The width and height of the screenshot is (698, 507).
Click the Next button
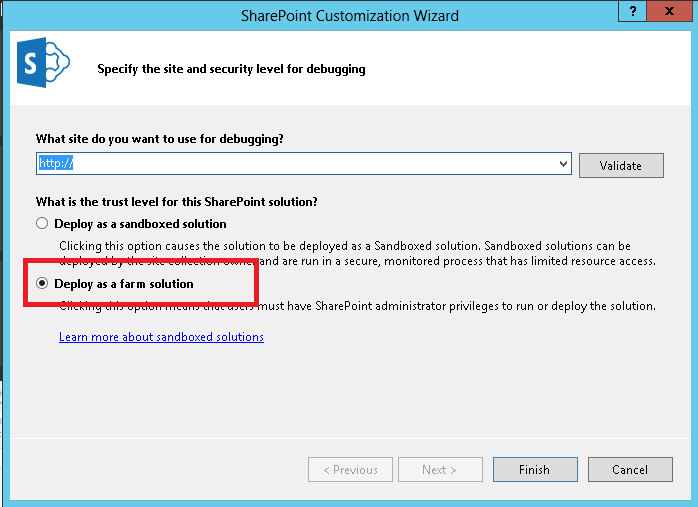[440, 470]
